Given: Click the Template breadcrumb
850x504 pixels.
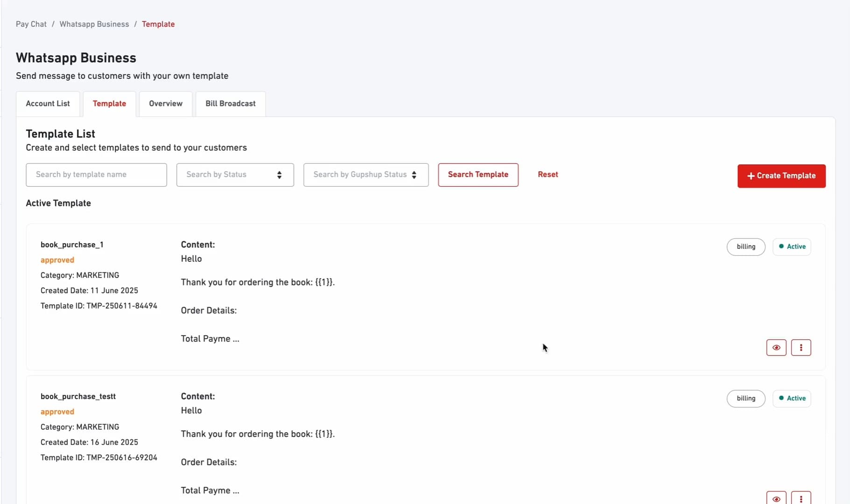Looking at the screenshot, I should click(158, 24).
